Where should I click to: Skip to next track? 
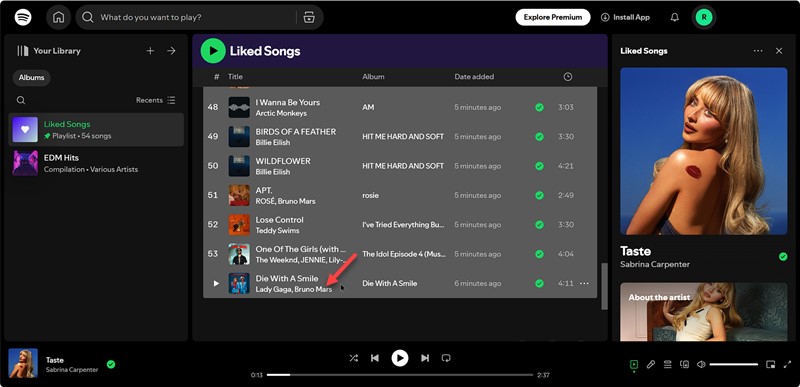point(424,358)
